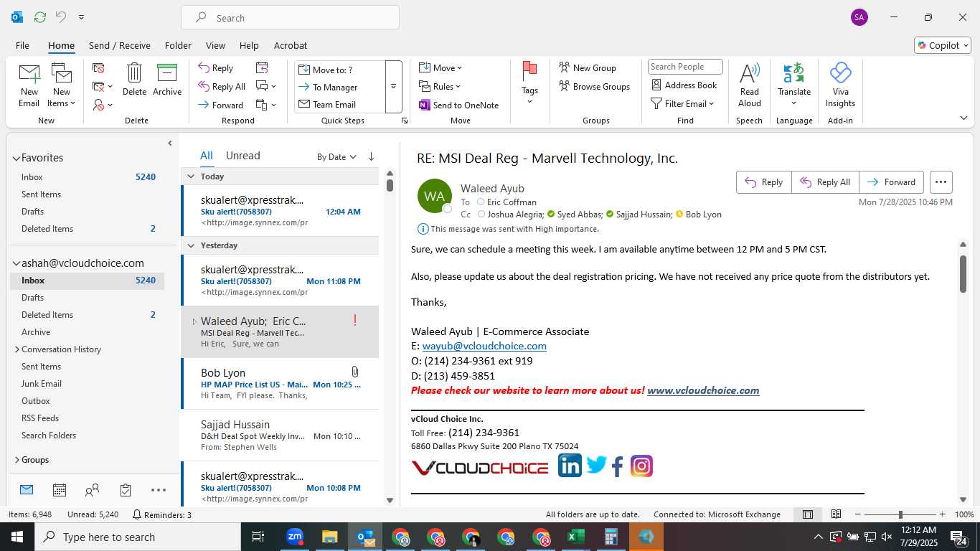Open the Translate dropdown
This screenshot has height=551, width=980.
(794, 84)
